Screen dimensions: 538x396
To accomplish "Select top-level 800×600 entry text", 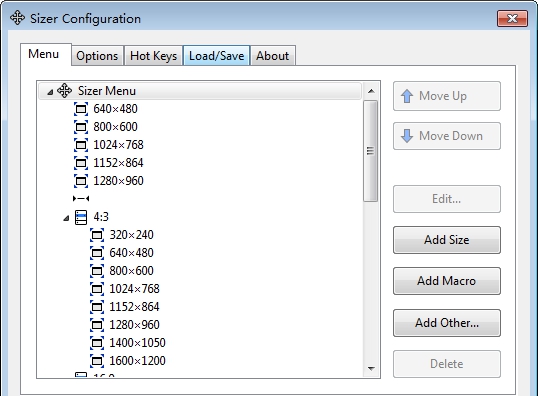I will [115, 127].
